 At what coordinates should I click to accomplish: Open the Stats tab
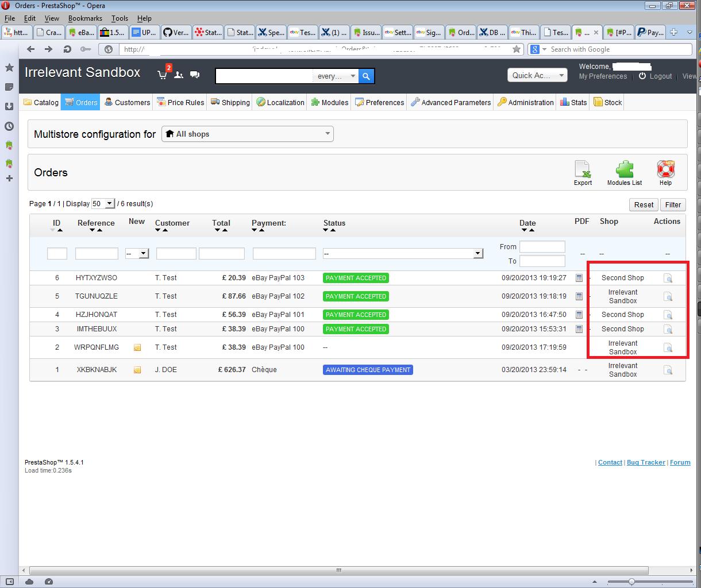click(573, 102)
